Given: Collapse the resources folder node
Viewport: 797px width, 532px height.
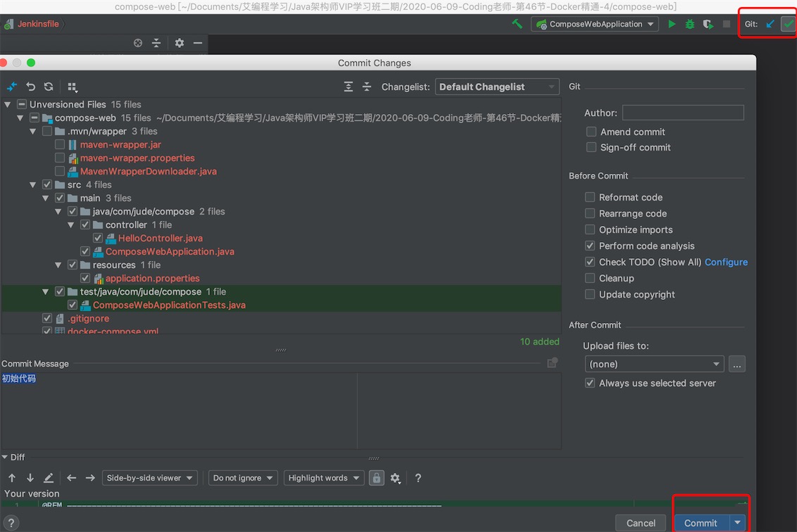Looking at the screenshot, I should coord(58,265).
